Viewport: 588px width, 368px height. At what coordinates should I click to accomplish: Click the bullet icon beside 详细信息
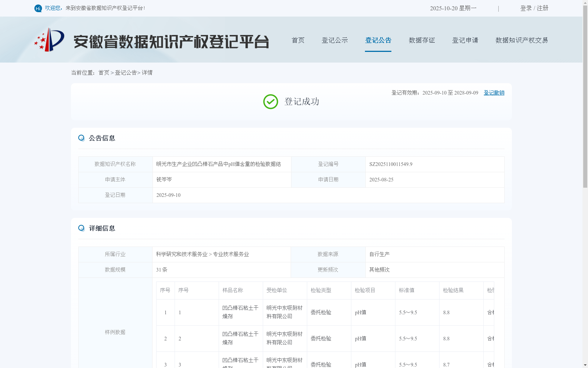pos(82,228)
